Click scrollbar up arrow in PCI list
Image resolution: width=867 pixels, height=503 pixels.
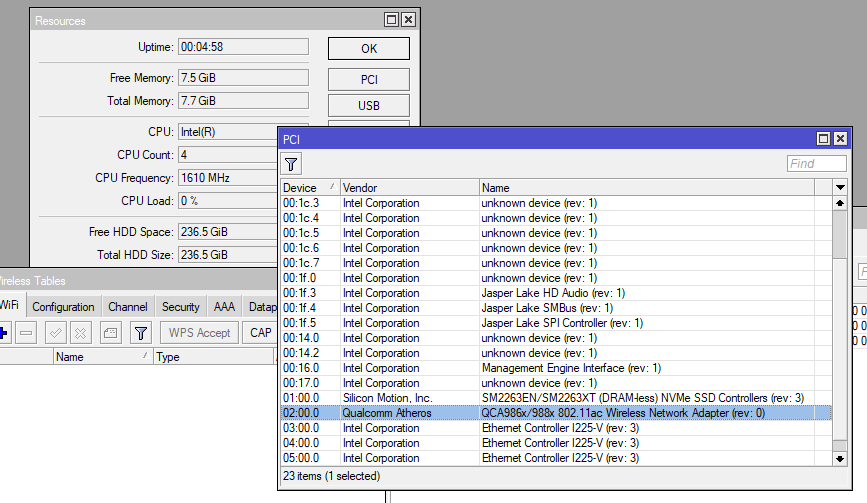840,203
